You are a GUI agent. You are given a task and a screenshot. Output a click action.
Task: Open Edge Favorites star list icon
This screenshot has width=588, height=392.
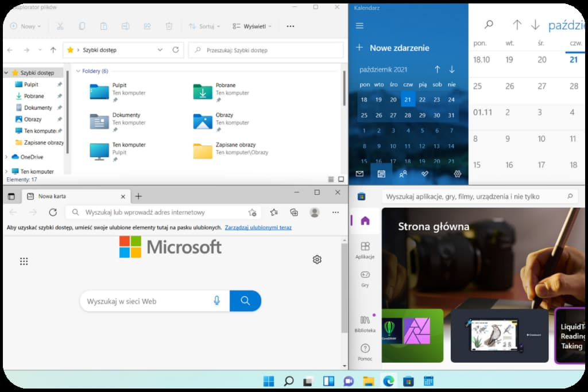274,212
